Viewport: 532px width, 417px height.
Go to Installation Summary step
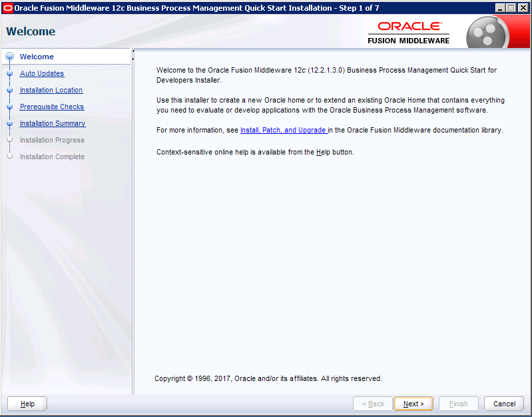[53, 123]
